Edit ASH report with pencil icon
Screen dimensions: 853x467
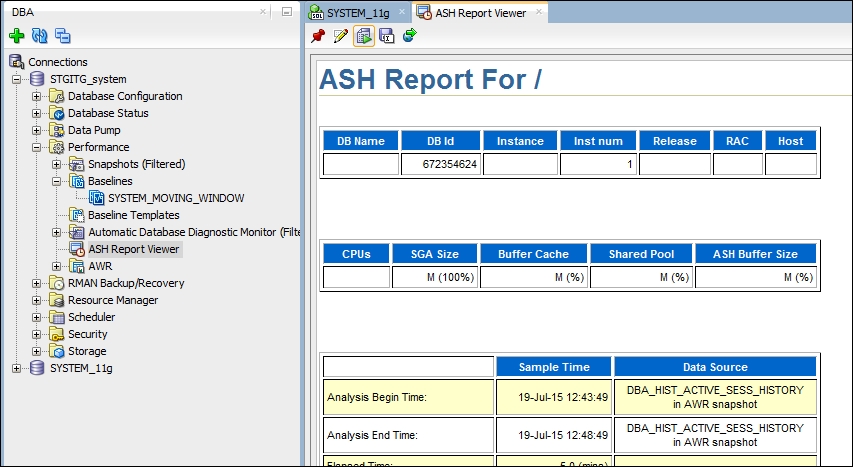[x=341, y=36]
